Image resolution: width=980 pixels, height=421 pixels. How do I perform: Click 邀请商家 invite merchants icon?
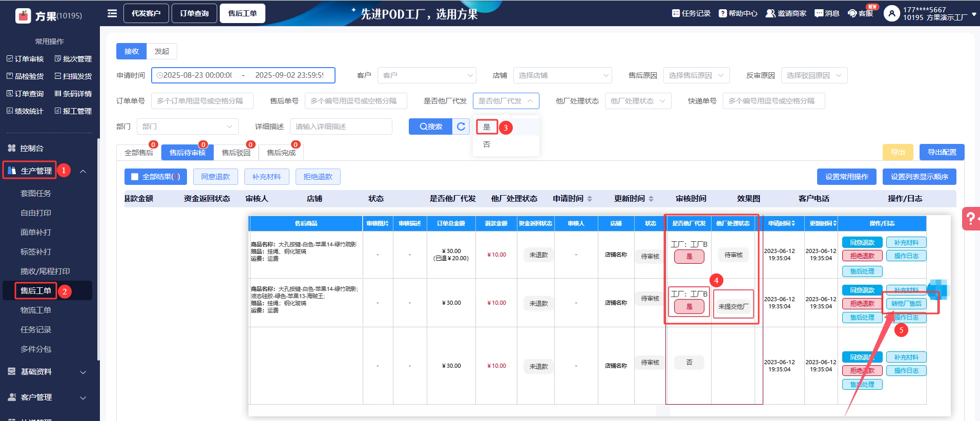click(770, 13)
